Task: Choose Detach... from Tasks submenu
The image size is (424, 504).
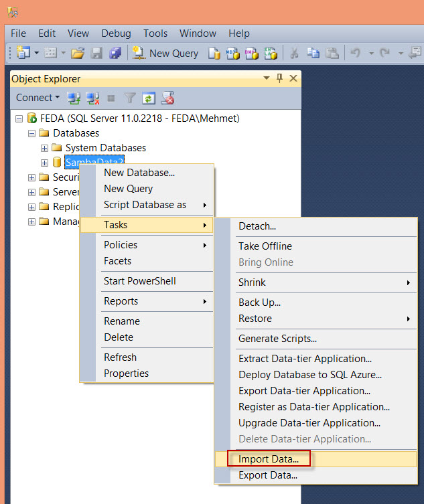Action: [316, 226]
